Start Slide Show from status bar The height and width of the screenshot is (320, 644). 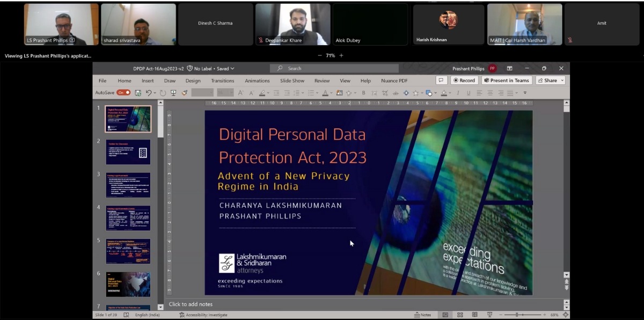click(489, 315)
